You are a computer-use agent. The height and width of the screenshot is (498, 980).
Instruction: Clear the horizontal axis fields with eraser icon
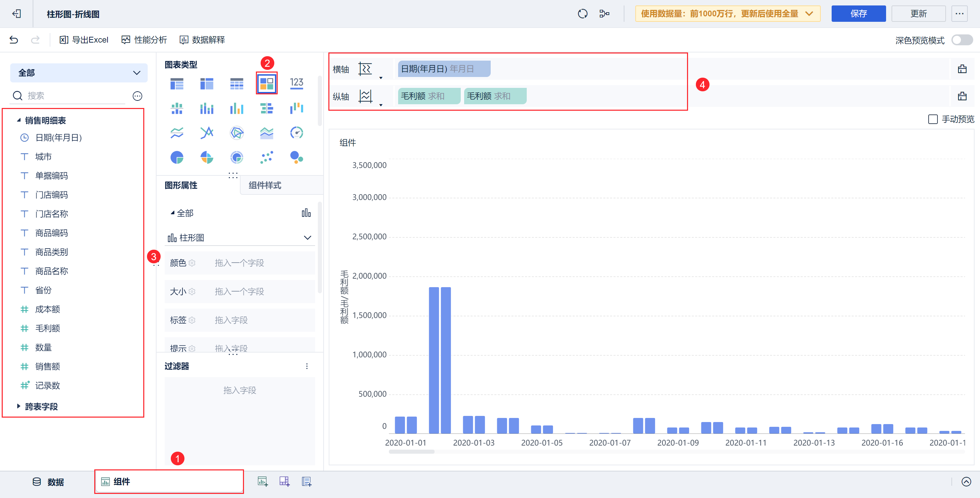click(x=962, y=69)
